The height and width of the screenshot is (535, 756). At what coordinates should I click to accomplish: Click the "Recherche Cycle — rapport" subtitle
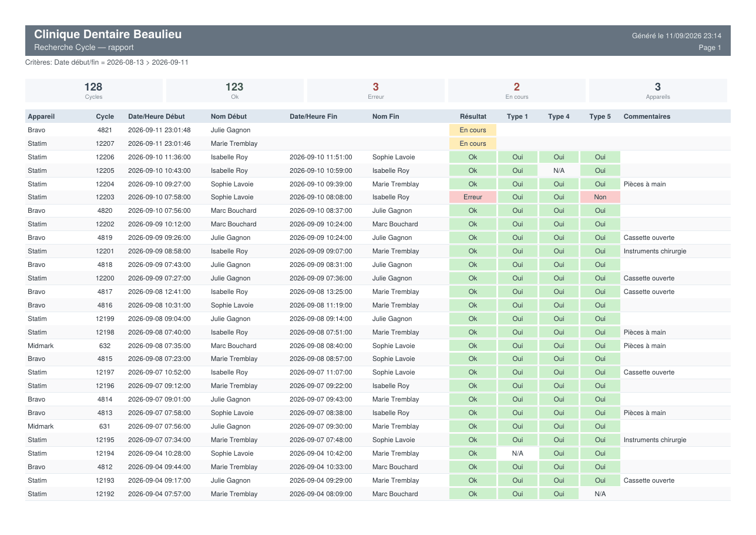[84, 48]
